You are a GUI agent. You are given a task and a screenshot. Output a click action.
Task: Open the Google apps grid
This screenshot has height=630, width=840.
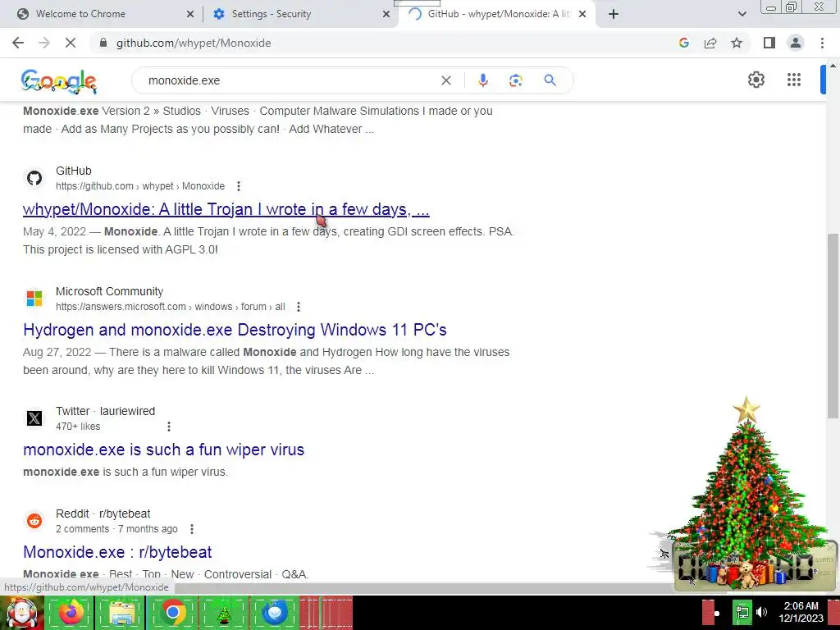click(794, 80)
